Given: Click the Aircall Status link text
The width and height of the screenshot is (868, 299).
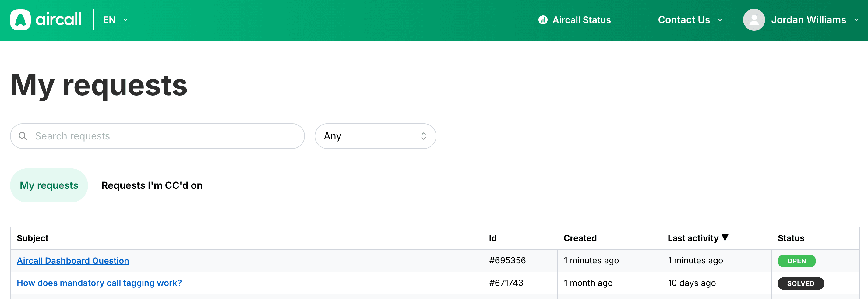Looking at the screenshot, I should 581,20.
